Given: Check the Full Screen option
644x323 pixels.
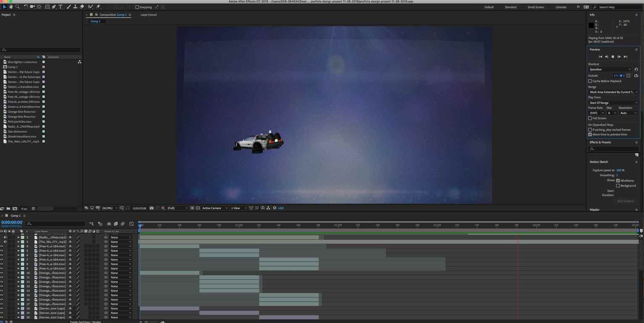Looking at the screenshot, I should (x=590, y=118).
